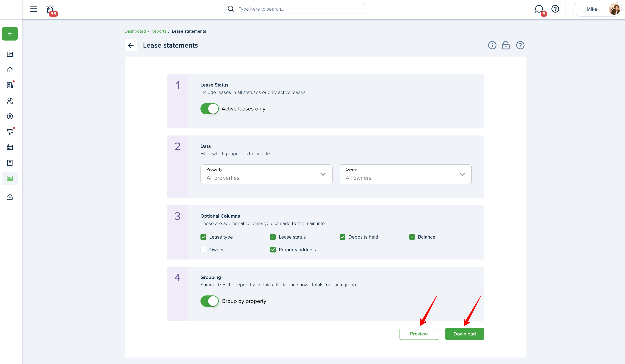Click the Download button
This screenshot has height=364, width=625.
point(465,334)
